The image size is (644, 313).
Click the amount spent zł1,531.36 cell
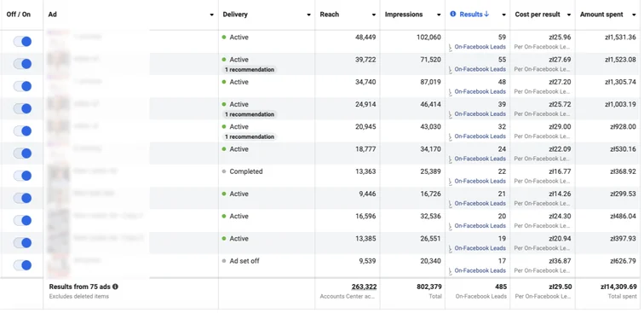620,37
